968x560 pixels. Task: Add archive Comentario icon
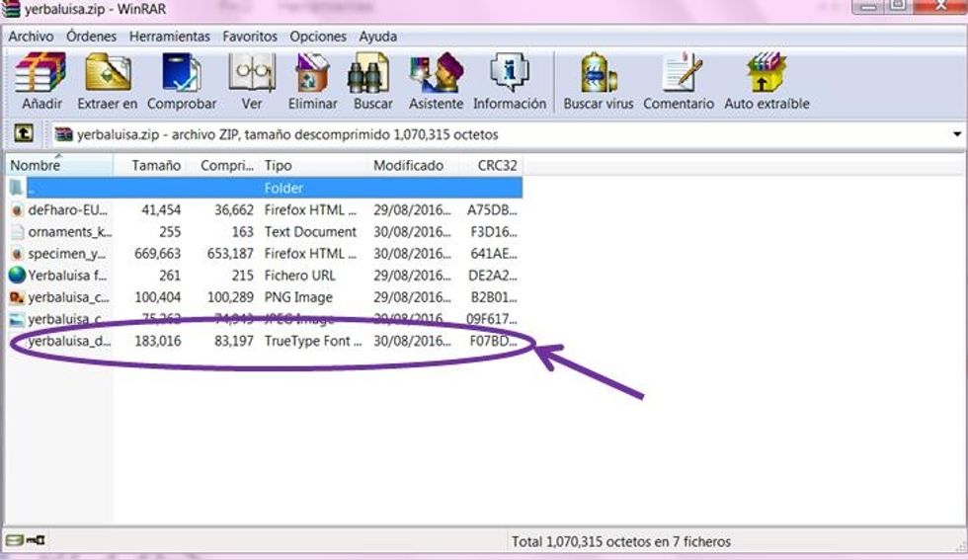[x=683, y=72]
